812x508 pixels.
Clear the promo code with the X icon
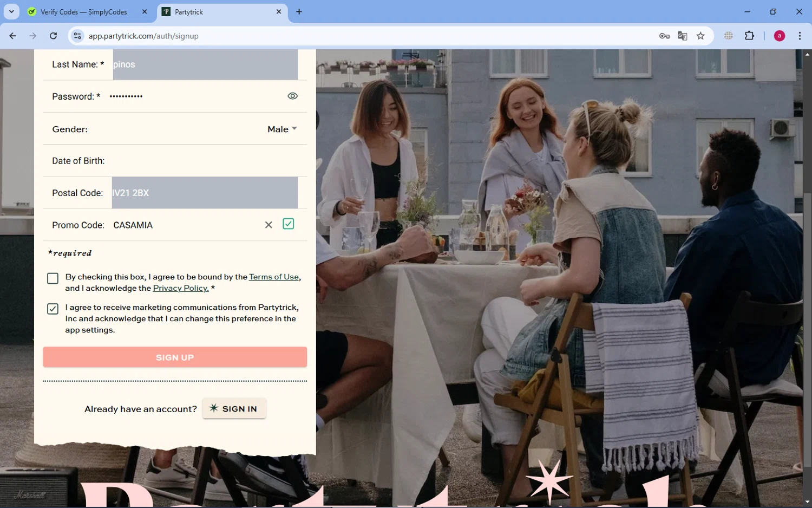pyautogui.click(x=269, y=225)
